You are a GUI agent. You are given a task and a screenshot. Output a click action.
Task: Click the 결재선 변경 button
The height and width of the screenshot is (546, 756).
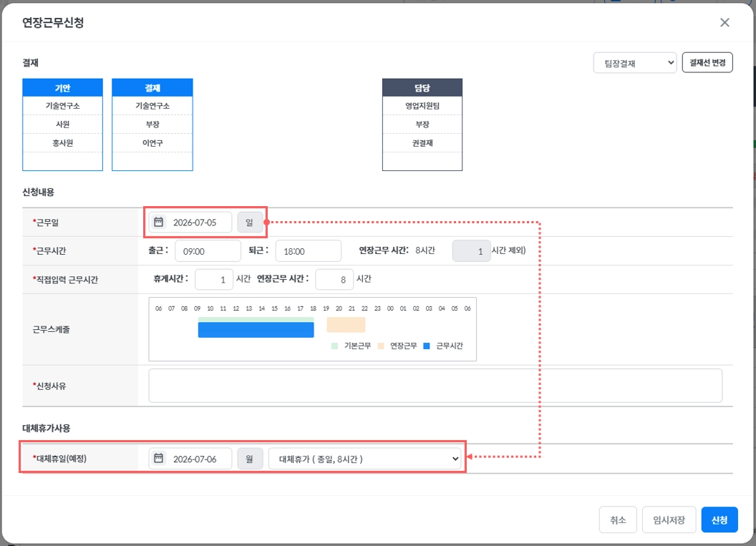tap(707, 63)
